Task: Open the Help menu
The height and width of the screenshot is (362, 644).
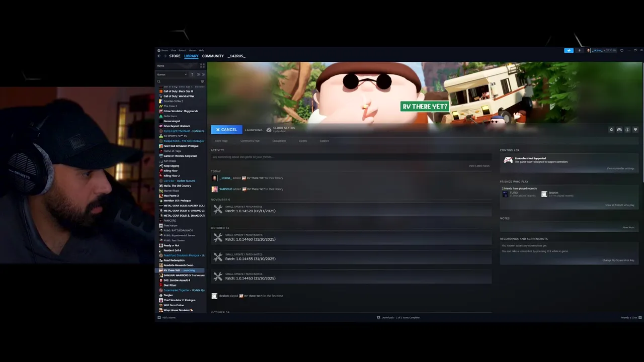Action: click(x=202, y=50)
